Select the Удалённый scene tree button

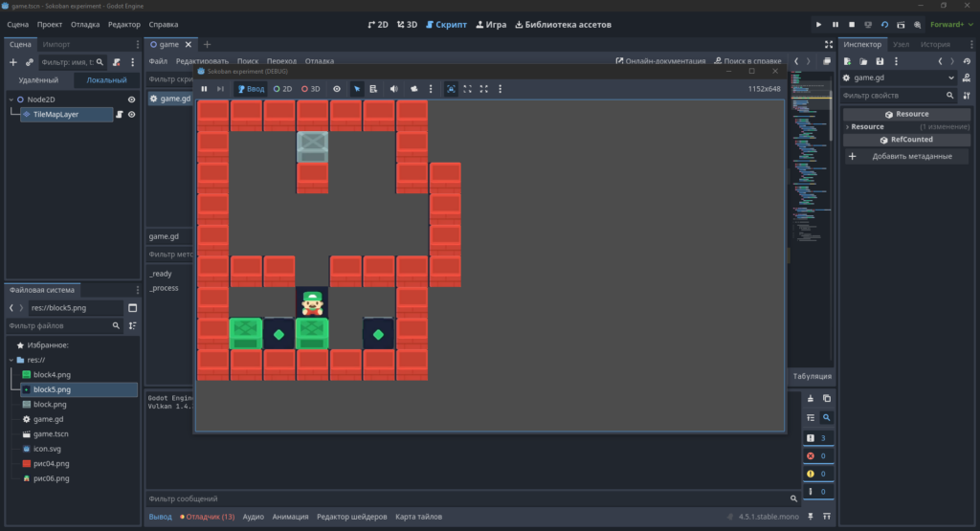(38, 80)
